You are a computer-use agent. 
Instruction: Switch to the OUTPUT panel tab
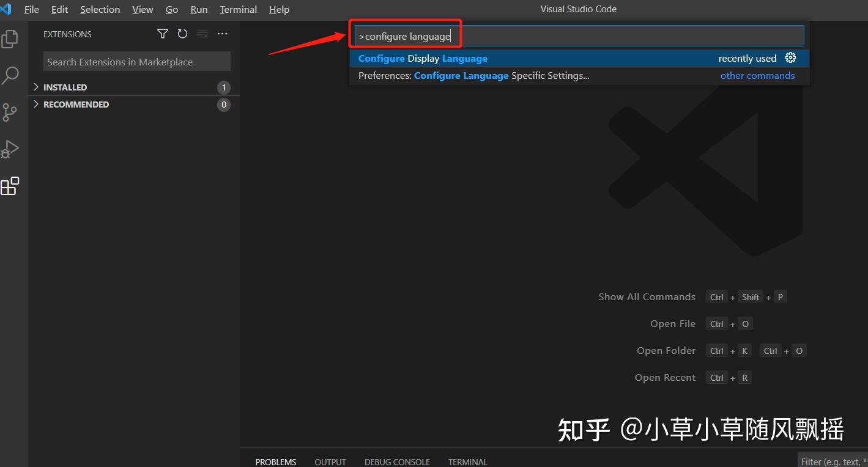click(x=330, y=462)
